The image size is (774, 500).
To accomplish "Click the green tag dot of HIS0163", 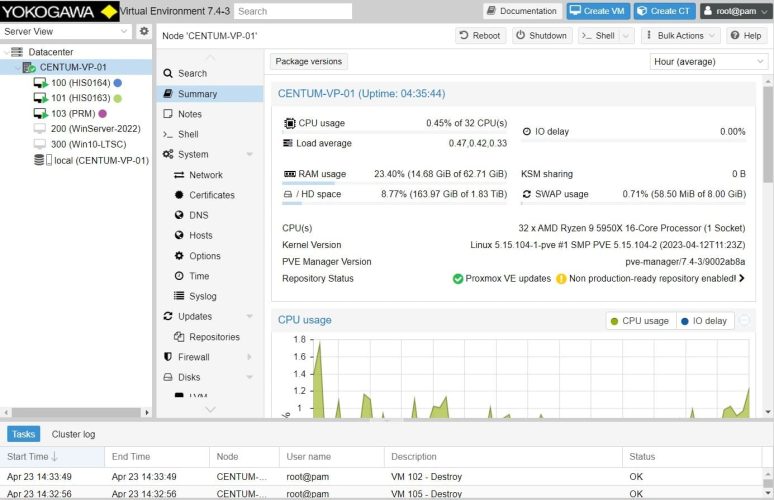I will [x=117, y=98].
